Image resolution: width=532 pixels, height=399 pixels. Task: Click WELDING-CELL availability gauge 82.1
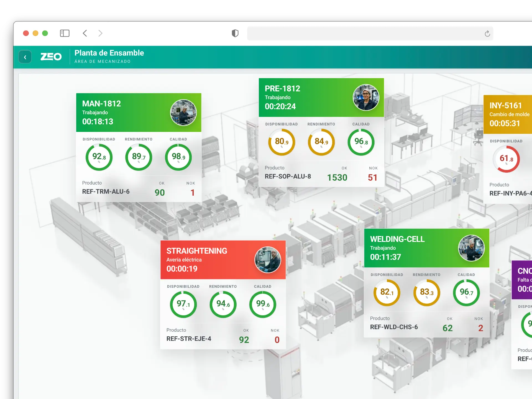coord(387,293)
